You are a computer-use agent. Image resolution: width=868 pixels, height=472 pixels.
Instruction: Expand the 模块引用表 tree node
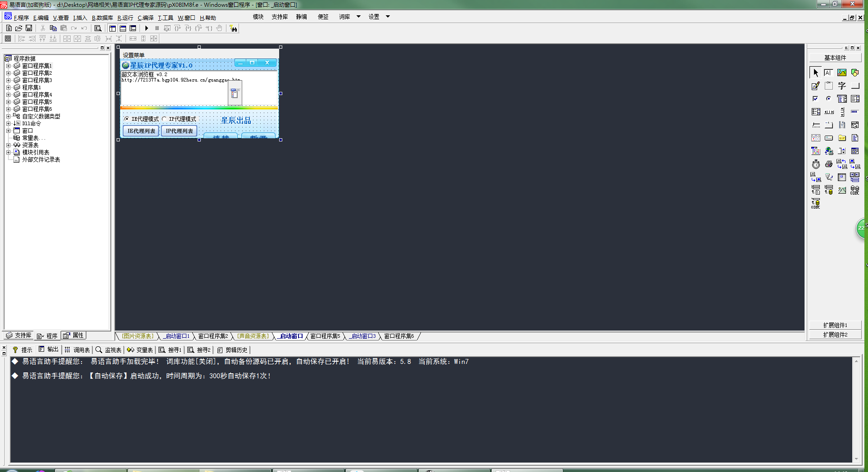8,152
